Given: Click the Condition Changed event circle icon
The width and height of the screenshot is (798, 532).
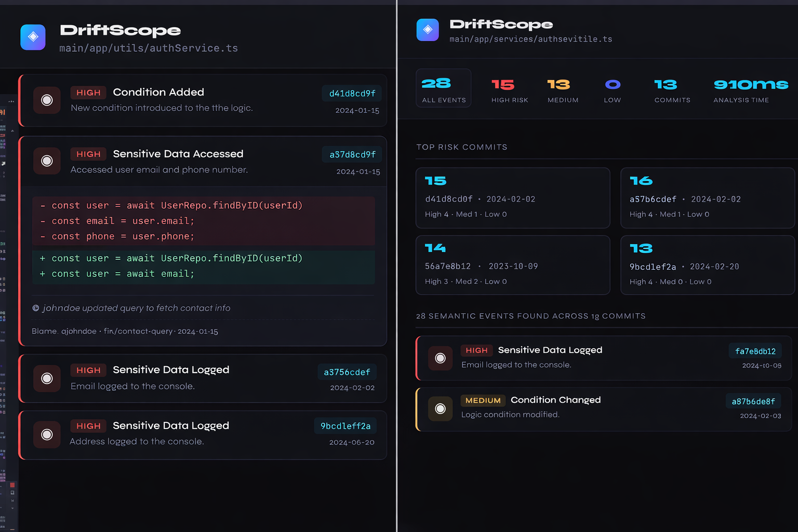Looking at the screenshot, I should click(440, 409).
